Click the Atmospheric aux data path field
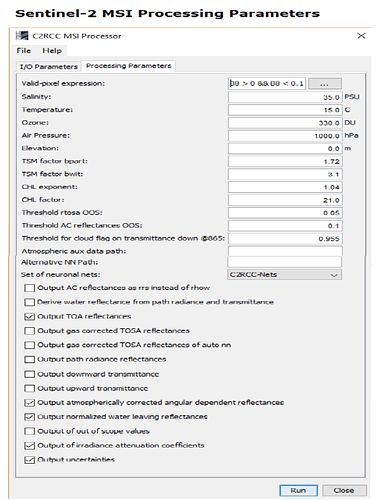 pos(285,251)
